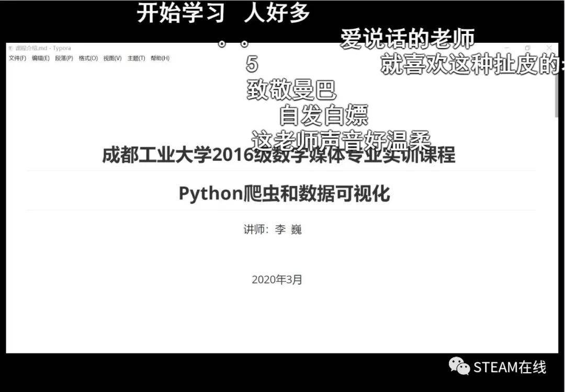Screen dimensions: 565x392
Task: Click the heading Python爬虫和数据可视化
Action: (284, 193)
